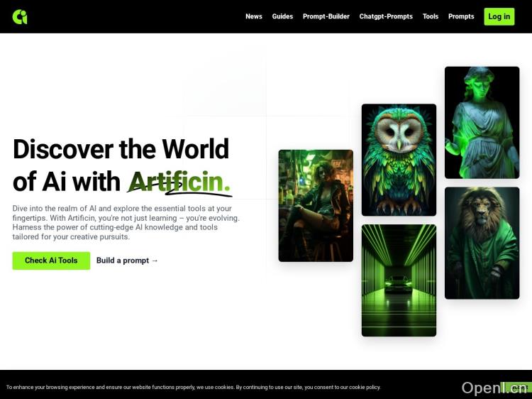The width and height of the screenshot is (532, 399).
Task: Click the Discover the World heading
Action: coord(121,150)
